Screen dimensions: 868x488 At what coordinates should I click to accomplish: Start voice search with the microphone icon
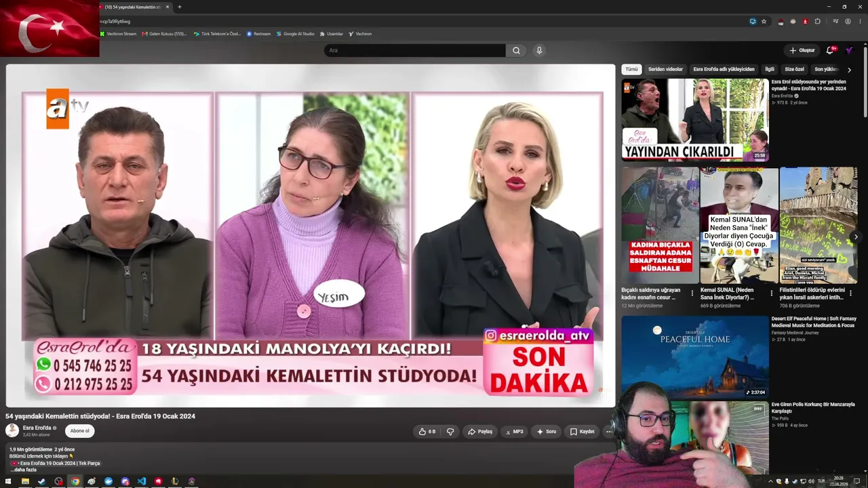[539, 50]
